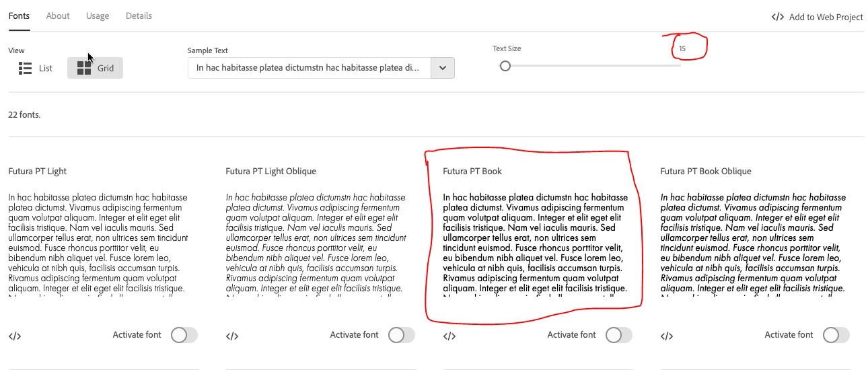Activate Futura PT Light Oblique font toggle
The image size is (868, 370).
click(401, 335)
